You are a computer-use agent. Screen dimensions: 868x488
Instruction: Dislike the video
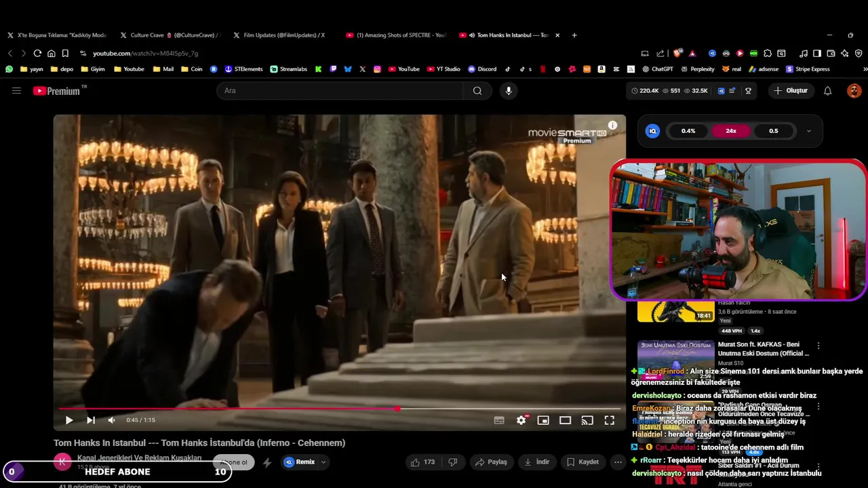(x=453, y=462)
